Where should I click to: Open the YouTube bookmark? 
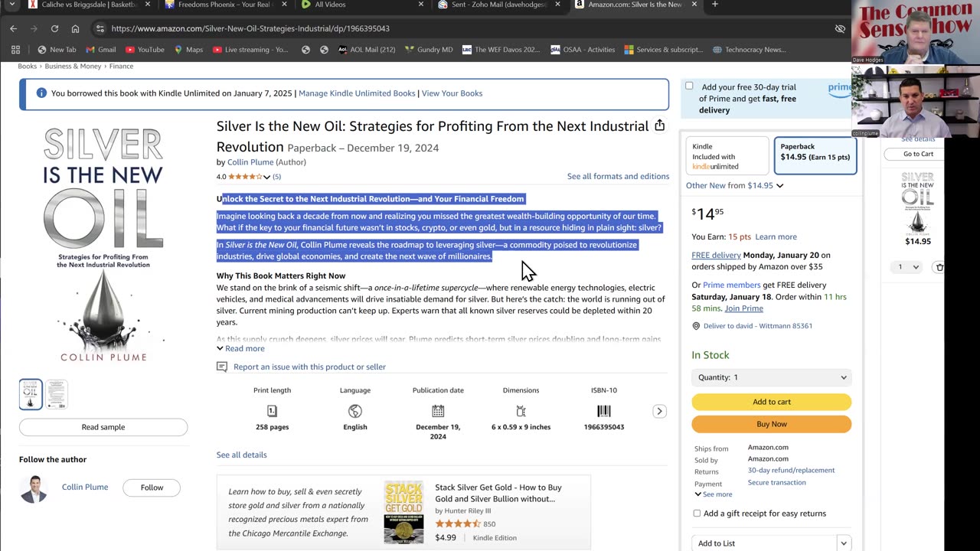pos(145,50)
